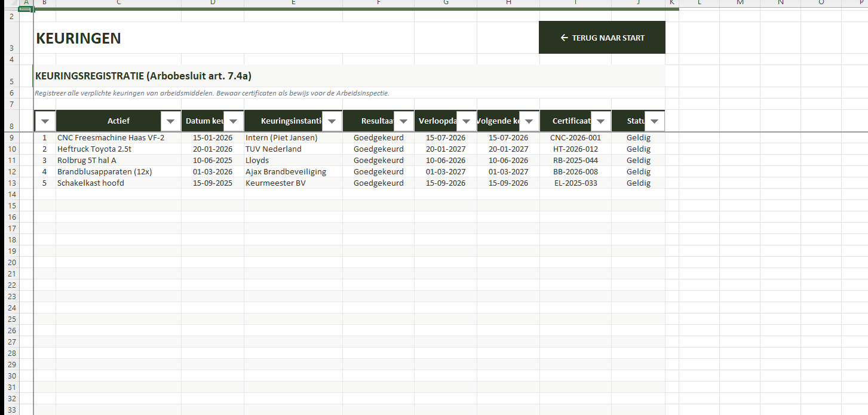
Task: Open the Certificaat filter dropdown arrow
Action: click(601, 121)
